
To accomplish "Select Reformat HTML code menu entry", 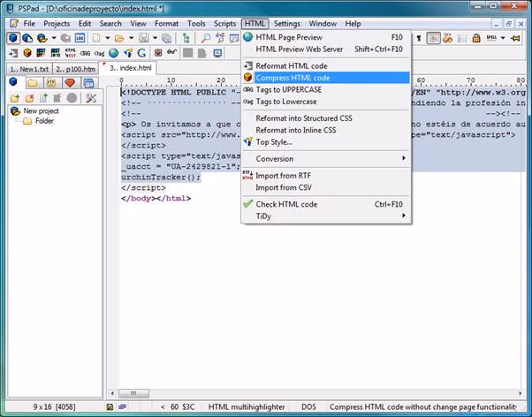I will (326, 66).
